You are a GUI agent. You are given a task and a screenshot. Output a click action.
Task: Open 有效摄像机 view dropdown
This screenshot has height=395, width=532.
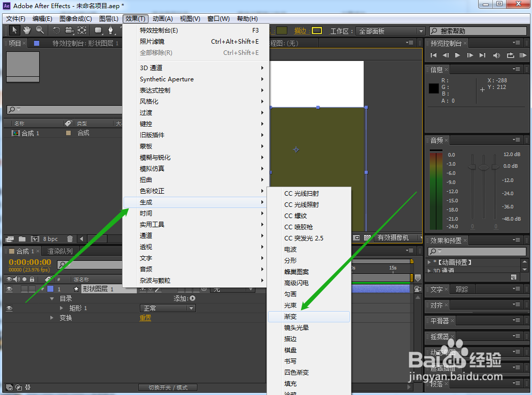coord(398,238)
